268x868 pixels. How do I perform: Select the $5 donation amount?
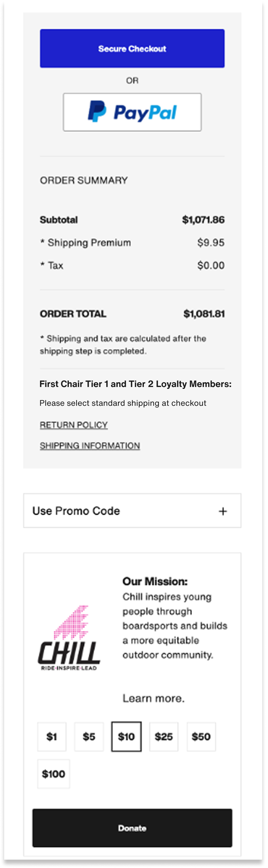tap(89, 737)
